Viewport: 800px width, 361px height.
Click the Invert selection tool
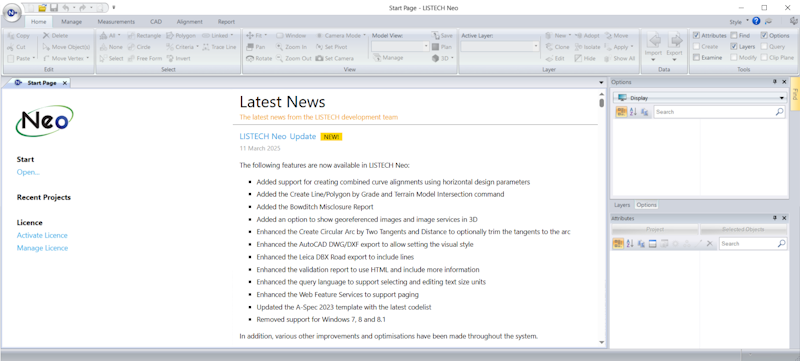click(x=179, y=58)
